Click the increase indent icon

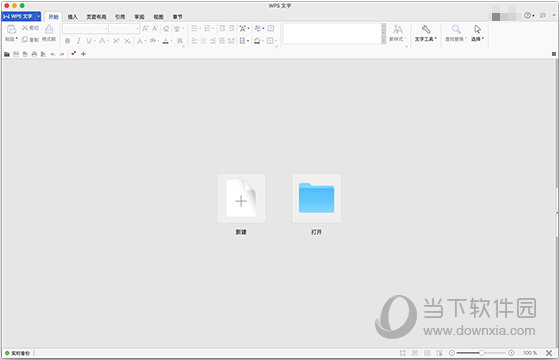pos(231,28)
